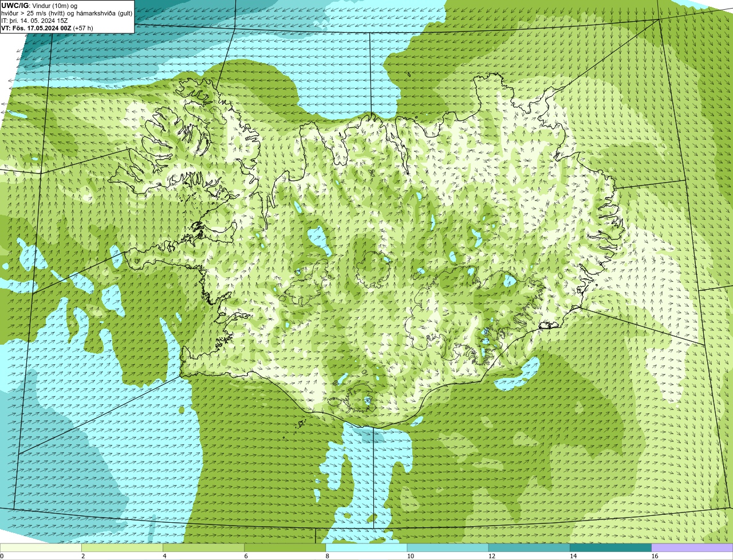The height and width of the screenshot is (560, 733).
Task: Click the lavender above-16 legend swatch
Action: (x=692, y=548)
